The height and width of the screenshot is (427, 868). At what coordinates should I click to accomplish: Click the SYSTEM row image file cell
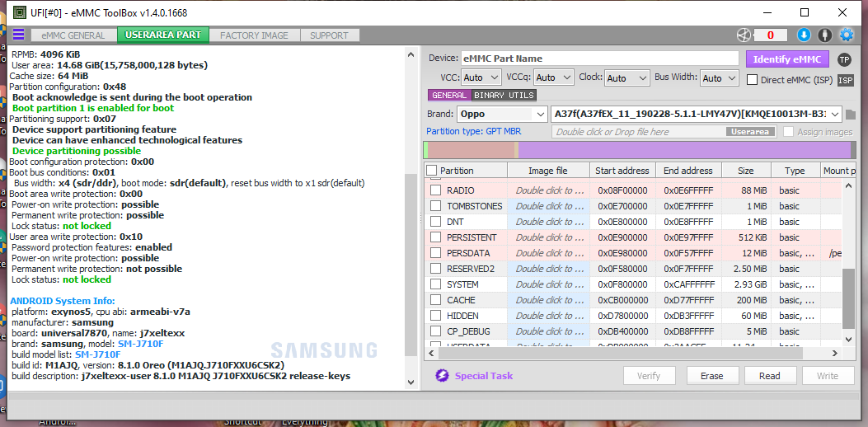point(549,284)
